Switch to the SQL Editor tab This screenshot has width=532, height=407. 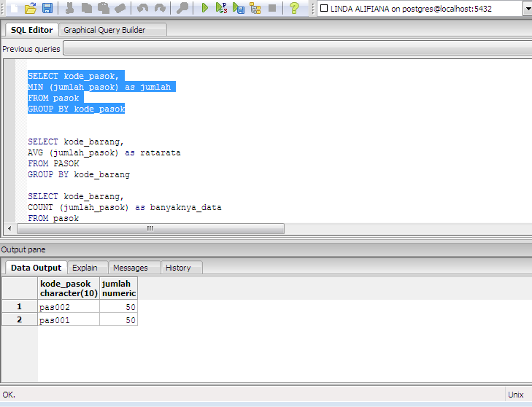pos(31,30)
